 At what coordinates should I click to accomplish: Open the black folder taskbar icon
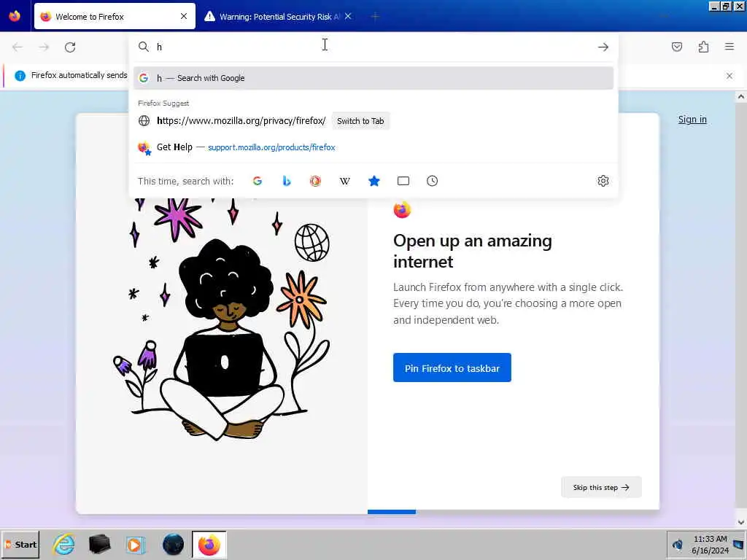[x=99, y=545]
